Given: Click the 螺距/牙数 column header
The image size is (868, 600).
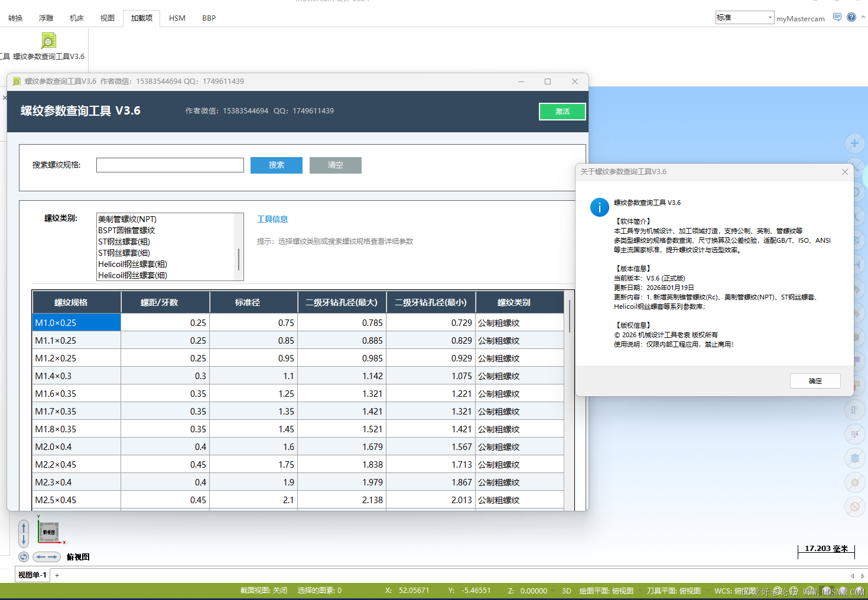Looking at the screenshot, I should (x=165, y=302).
